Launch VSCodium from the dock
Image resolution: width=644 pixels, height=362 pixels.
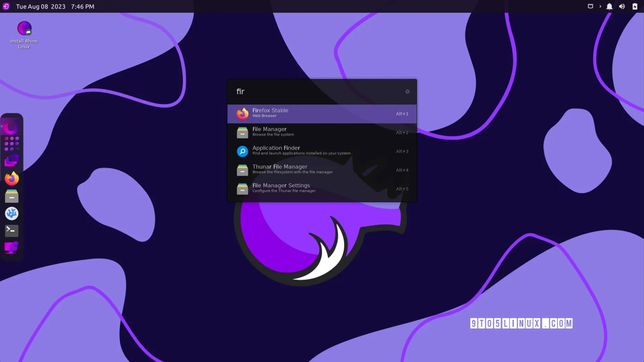pos(12,213)
